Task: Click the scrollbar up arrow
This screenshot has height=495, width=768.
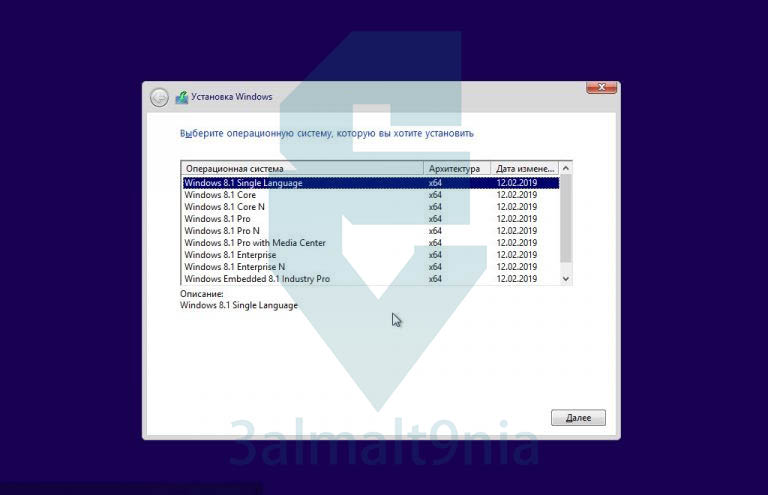Action: click(x=566, y=168)
